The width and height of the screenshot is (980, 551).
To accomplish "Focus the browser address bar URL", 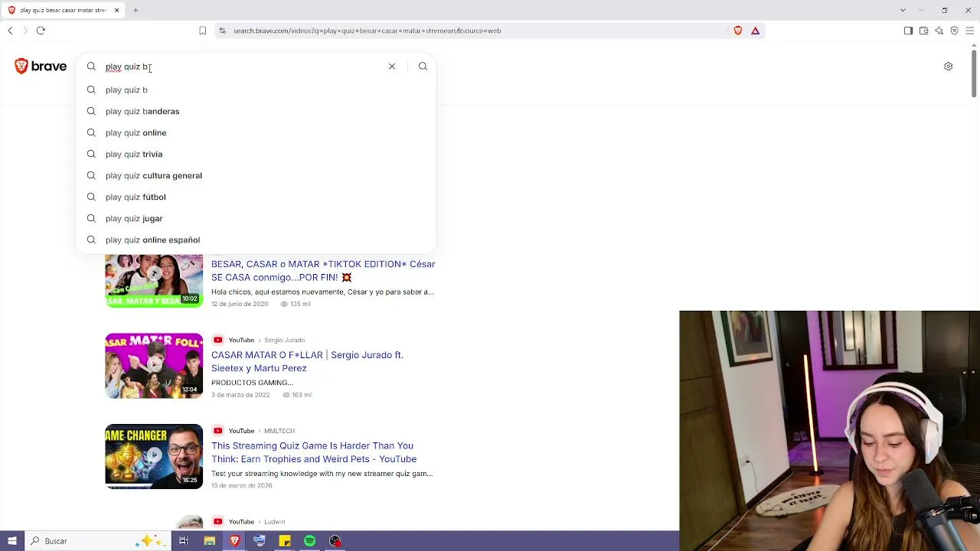I will [367, 31].
